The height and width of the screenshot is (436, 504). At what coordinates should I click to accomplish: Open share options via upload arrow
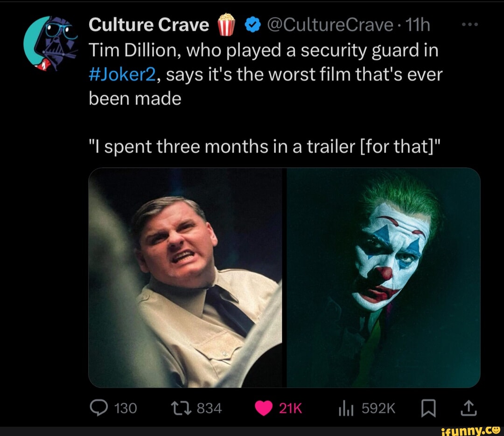tap(469, 407)
